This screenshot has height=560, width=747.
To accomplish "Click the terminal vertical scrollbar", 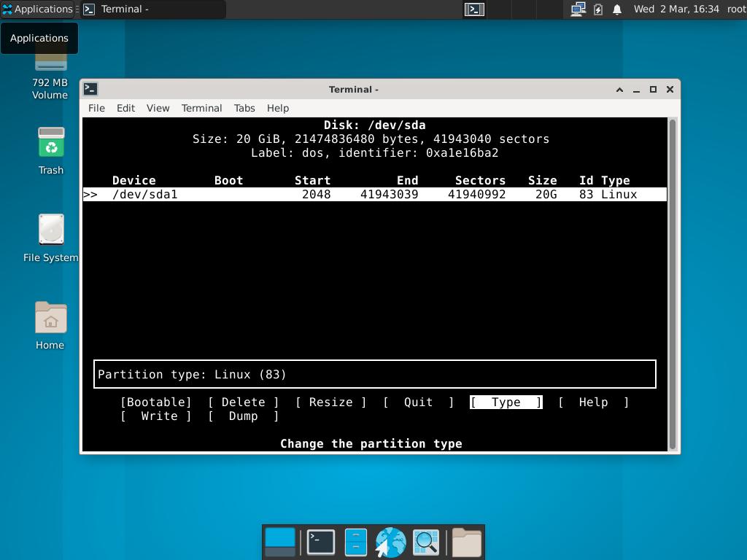I will pos(672,284).
